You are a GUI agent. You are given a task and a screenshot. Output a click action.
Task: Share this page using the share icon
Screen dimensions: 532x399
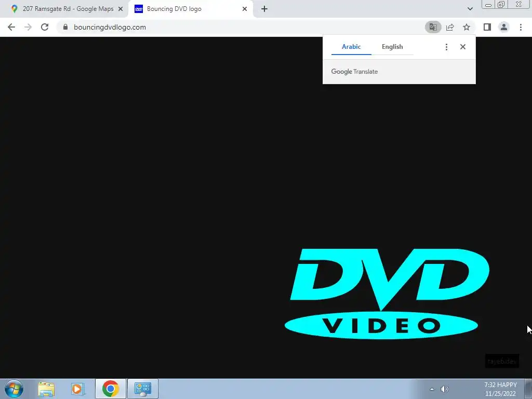450,27
